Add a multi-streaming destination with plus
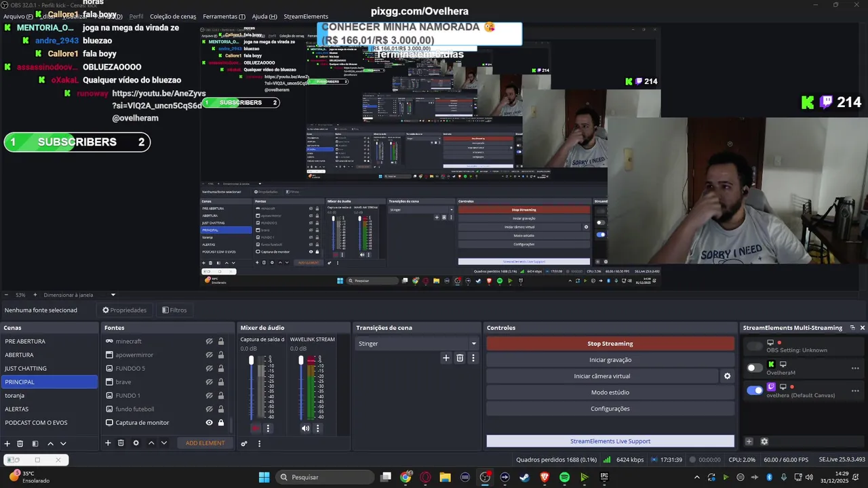The height and width of the screenshot is (488, 868). click(749, 441)
